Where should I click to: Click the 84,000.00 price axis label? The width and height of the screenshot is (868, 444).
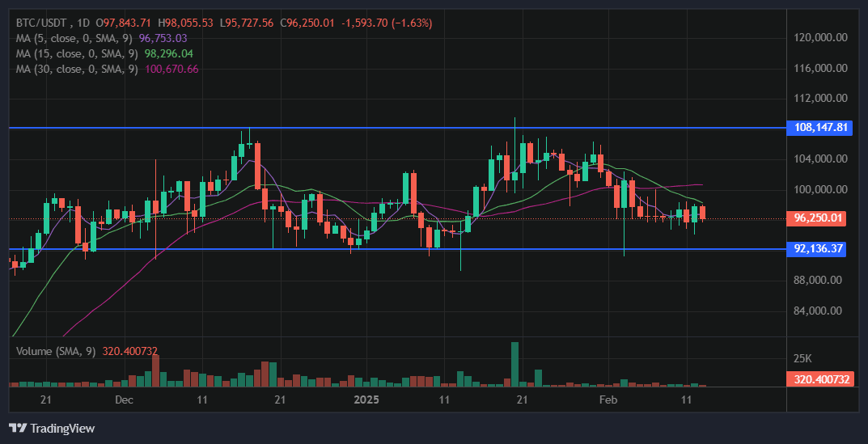(819, 311)
